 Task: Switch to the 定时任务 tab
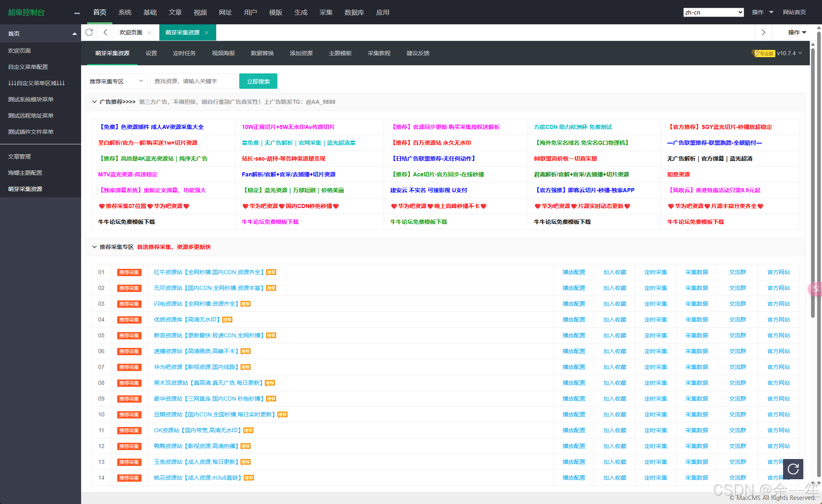click(x=184, y=53)
